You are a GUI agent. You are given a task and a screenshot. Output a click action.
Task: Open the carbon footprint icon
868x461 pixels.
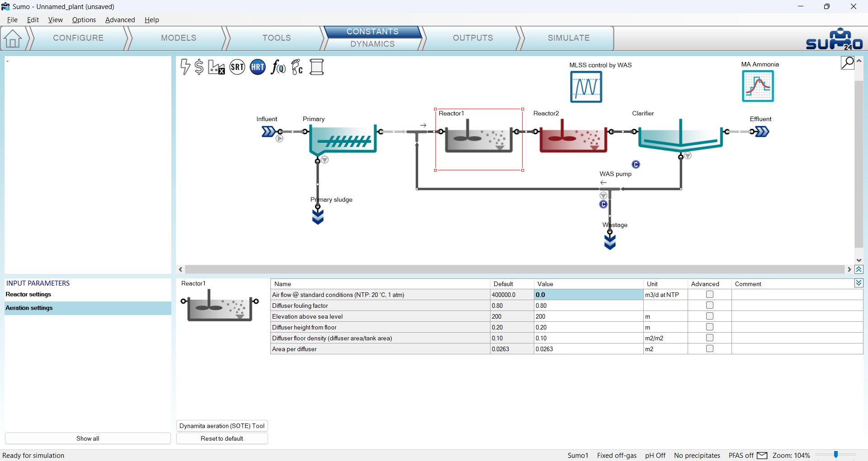[297, 67]
